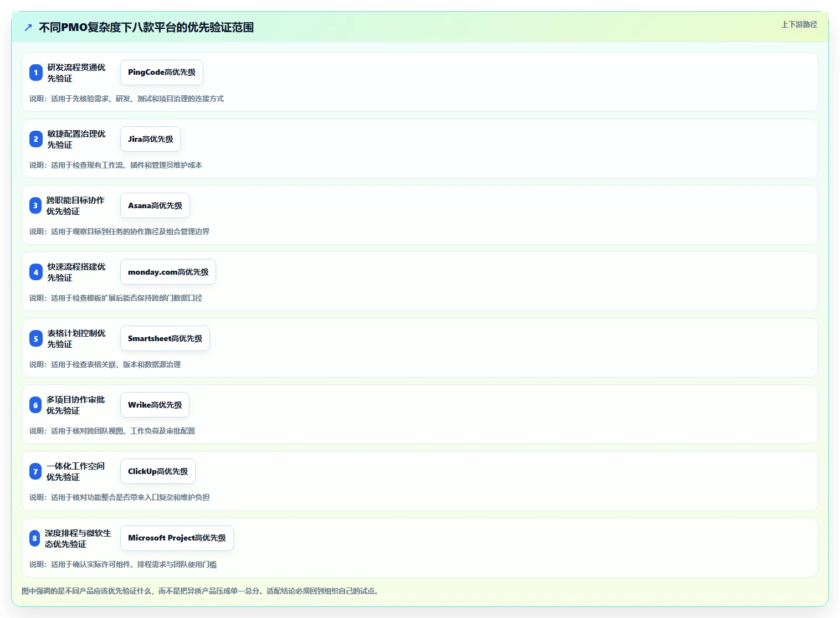Click the Asana description about 组合管理边界
840x618 pixels.
(120, 231)
